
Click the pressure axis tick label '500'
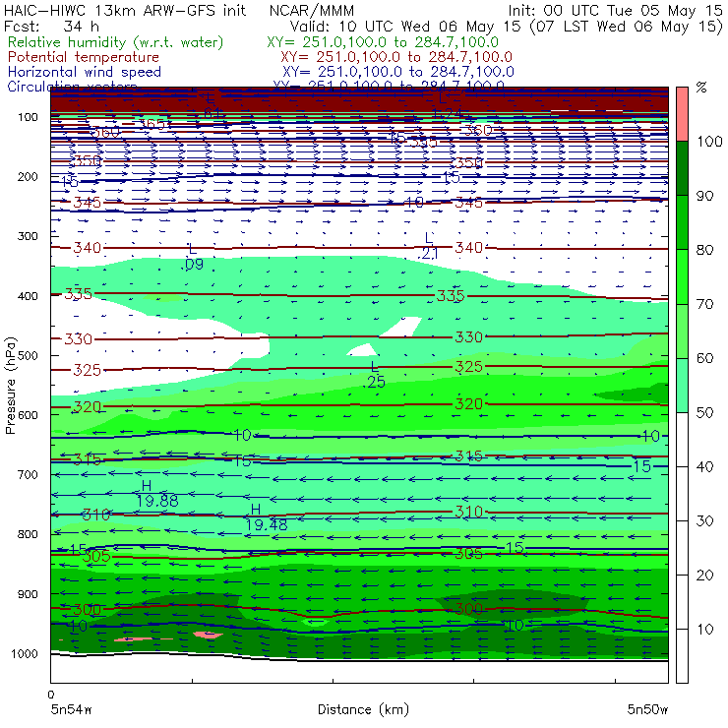click(x=28, y=355)
